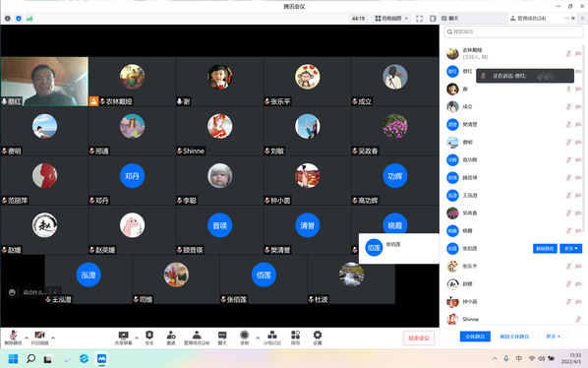Toggle the microphone unmute button

click(x=13, y=337)
